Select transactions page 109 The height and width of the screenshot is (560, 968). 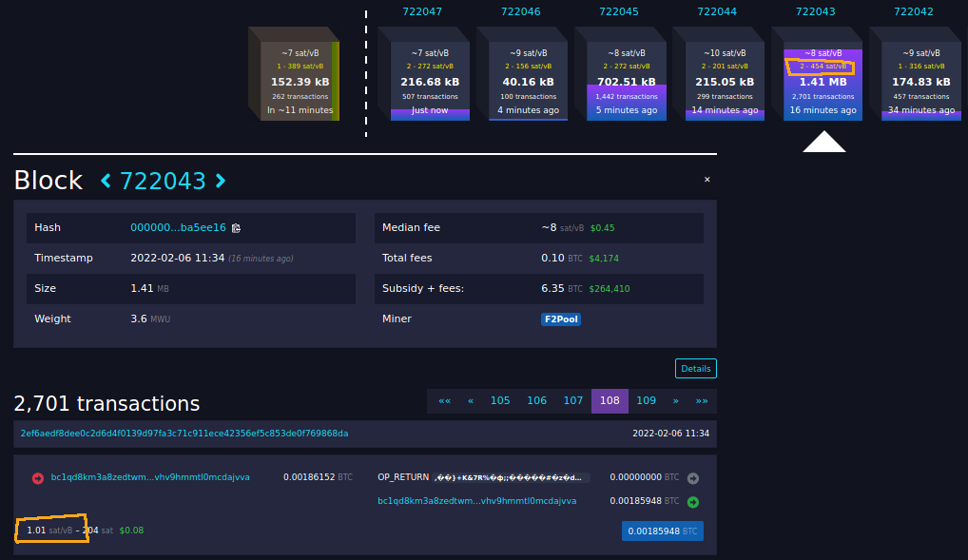[646, 400]
